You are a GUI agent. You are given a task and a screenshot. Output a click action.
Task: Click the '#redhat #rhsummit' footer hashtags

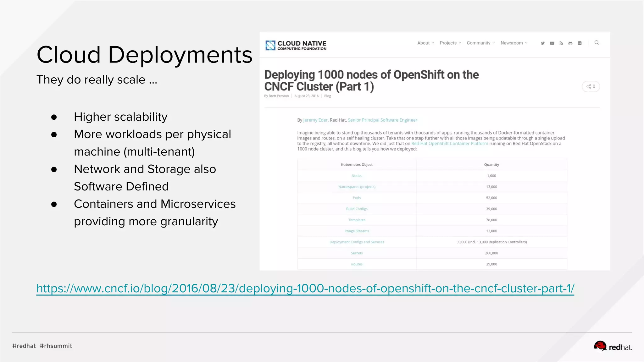coord(42,346)
